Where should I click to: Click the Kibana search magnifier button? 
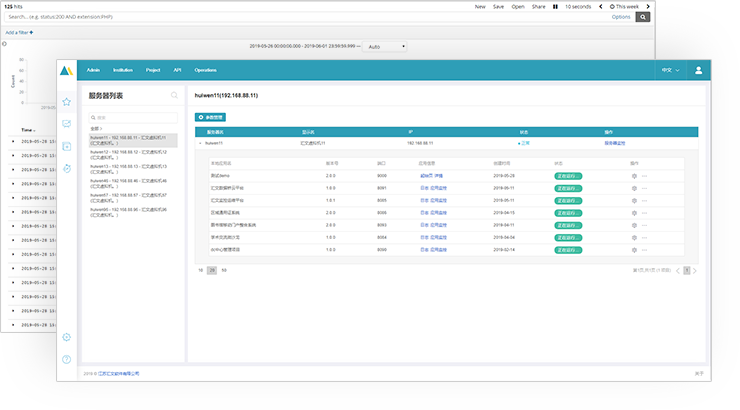click(643, 17)
